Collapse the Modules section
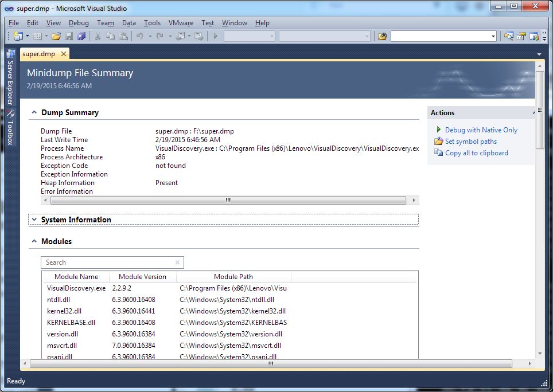This screenshot has width=553, height=392. coord(34,241)
